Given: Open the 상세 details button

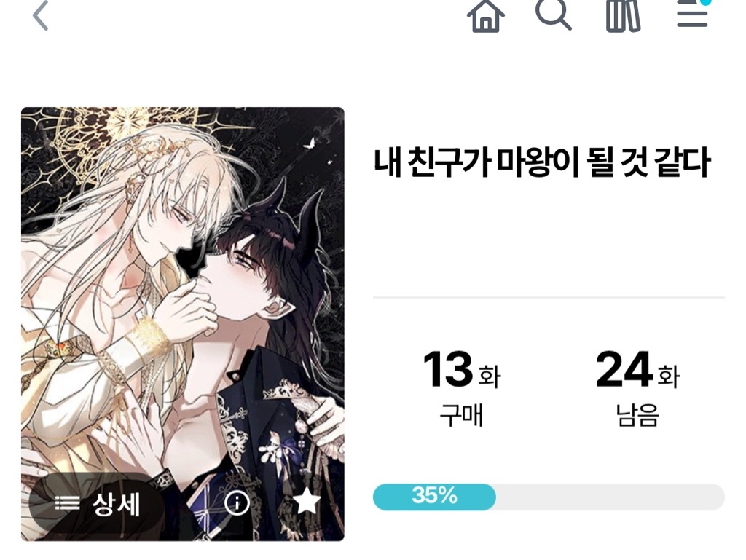Looking at the screenshot, I should click(x=97, y=503).
